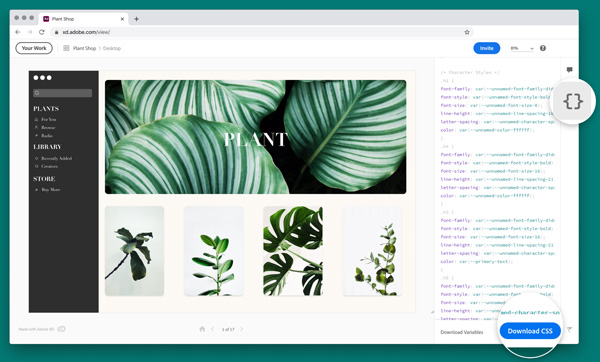Click the prototype search field
This screenshot has height=362, width=600.
[63, 93]
